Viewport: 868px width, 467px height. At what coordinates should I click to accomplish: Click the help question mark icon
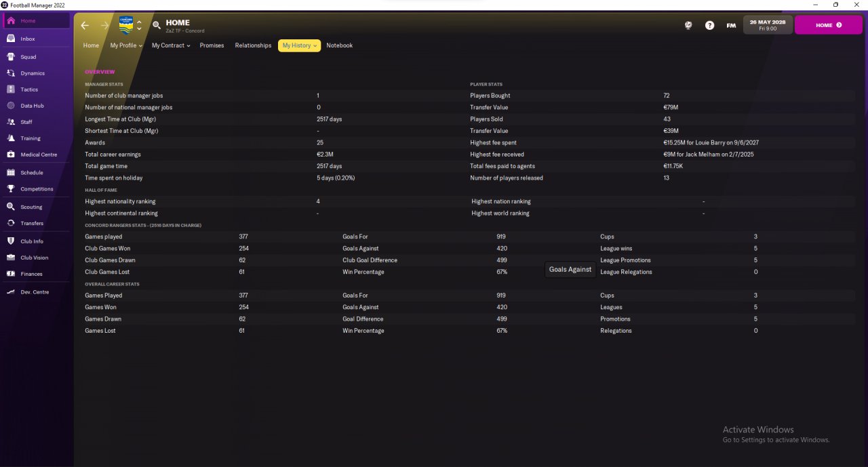(709, 25)
